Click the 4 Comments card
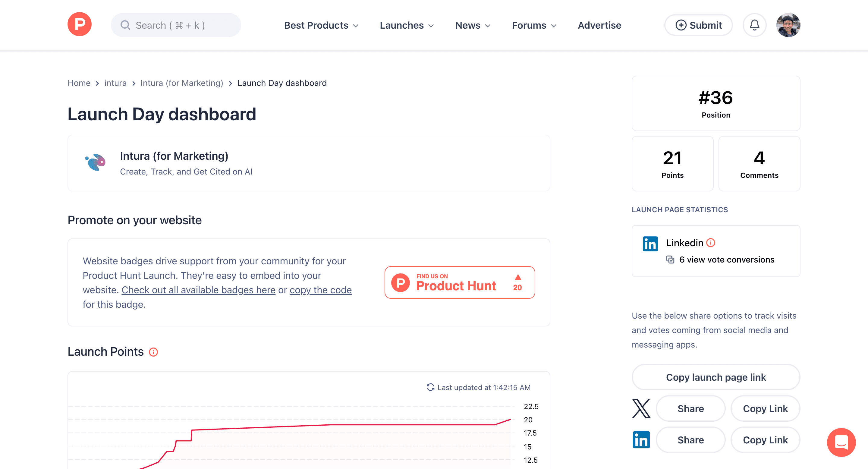This screenshot has height=469, width=868. (759, 163)
